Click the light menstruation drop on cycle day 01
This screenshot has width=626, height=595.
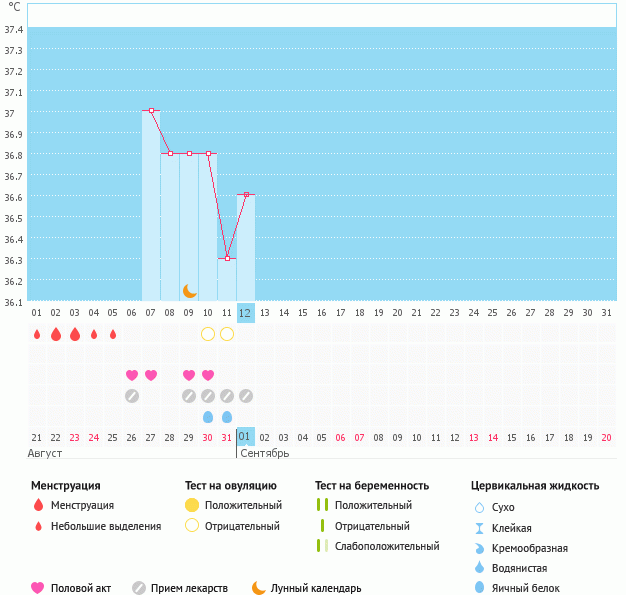click(37, 334)
